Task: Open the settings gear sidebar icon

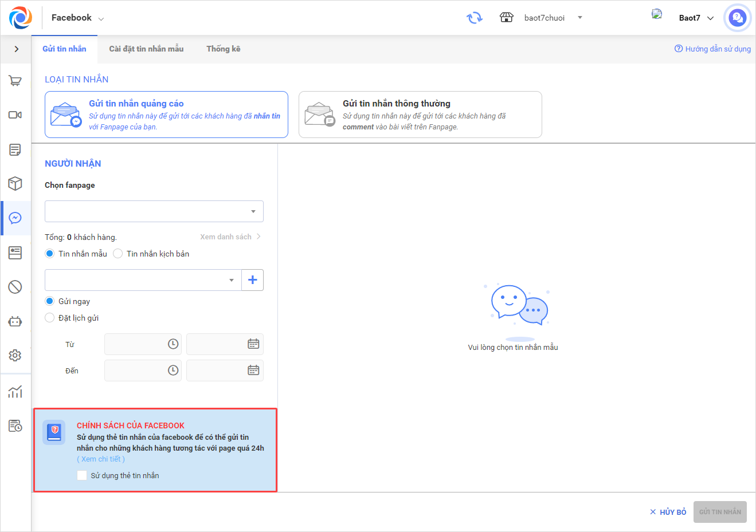Action: (x=15, y=356)
